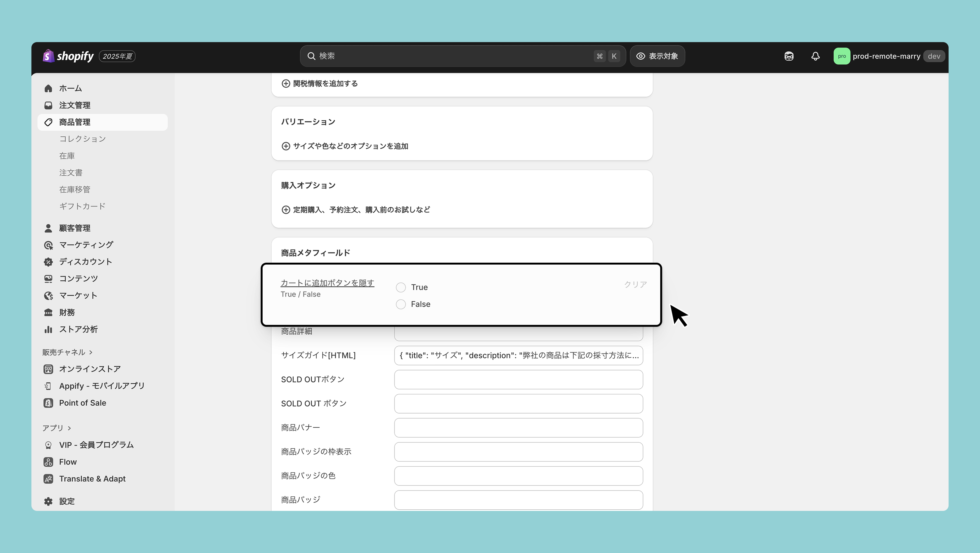Click カートに追加ボタンを隠す metafield link
Screen dimensions: 980x553
[x=327, y=283]
